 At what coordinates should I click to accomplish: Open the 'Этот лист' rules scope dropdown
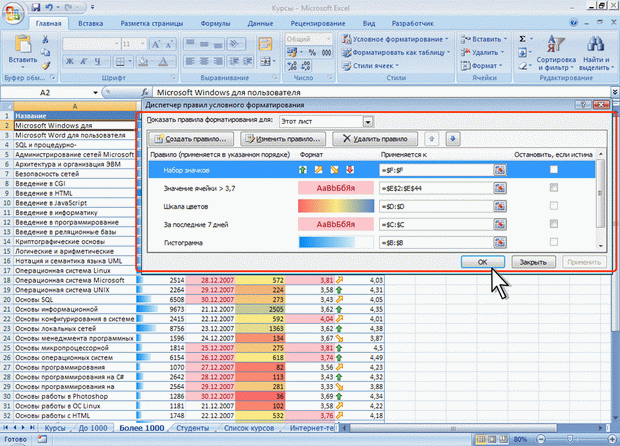[368, 121]
